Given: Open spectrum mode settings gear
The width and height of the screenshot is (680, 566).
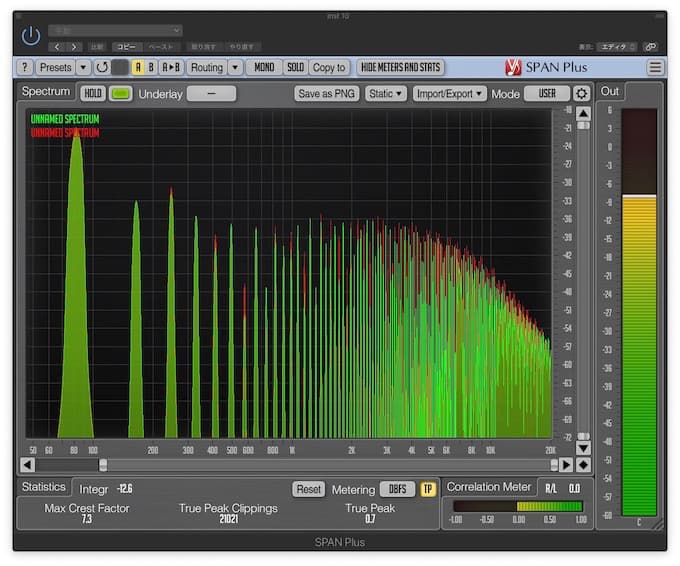Looking at the screenshot, I should [x=581, y=93].
